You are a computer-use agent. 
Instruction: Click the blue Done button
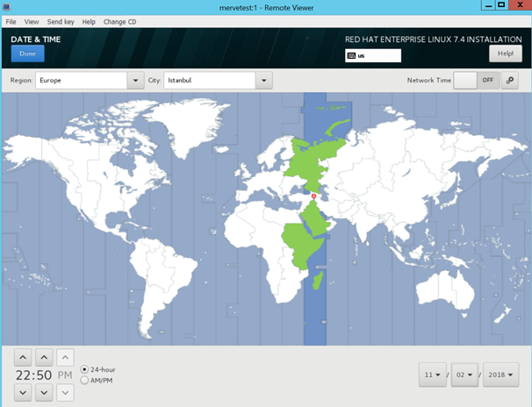pyautogui.click(x=27, y=54)
